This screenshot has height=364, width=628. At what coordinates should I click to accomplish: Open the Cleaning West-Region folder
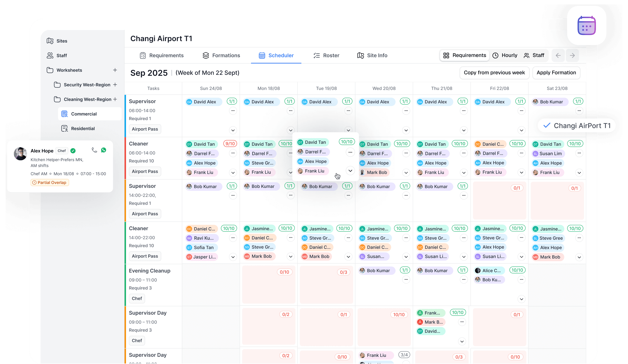coord(83,99)
